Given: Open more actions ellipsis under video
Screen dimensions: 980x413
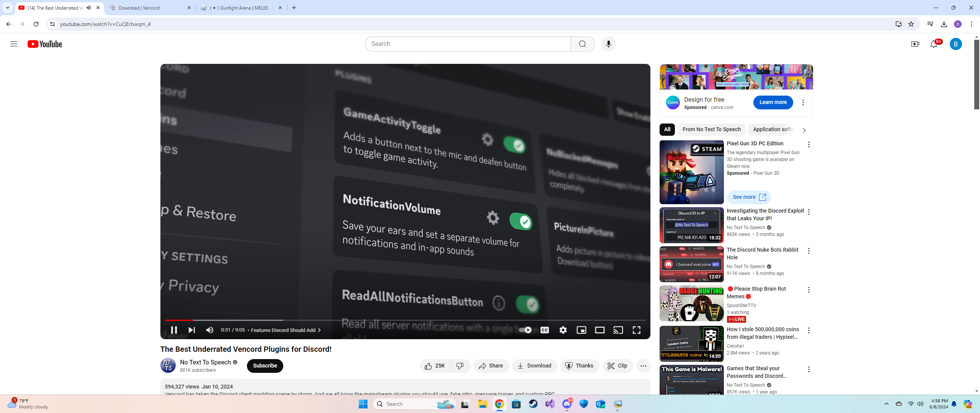Looking at the screenshot, I should (643, 366).
